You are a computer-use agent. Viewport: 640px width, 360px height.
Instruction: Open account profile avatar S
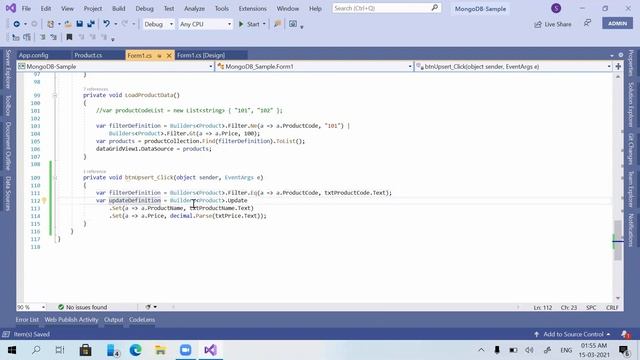[556, 8]
